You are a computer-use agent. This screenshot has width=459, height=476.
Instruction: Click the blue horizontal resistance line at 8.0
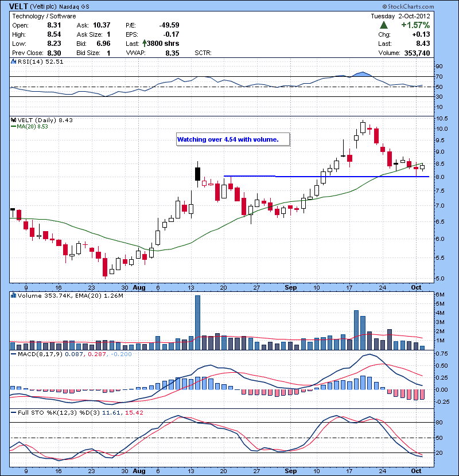(x=326, y=177)
